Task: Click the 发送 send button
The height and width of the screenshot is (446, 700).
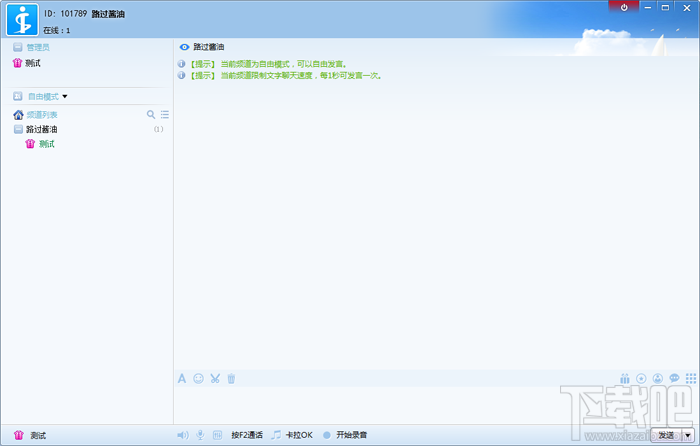Action: click(x=666, y=435)
